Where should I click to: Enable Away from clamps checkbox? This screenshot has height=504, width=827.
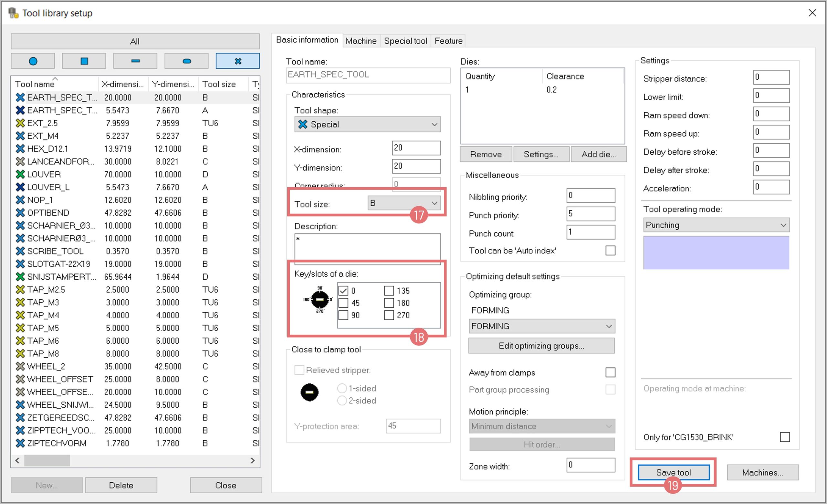tap(610, 373)
